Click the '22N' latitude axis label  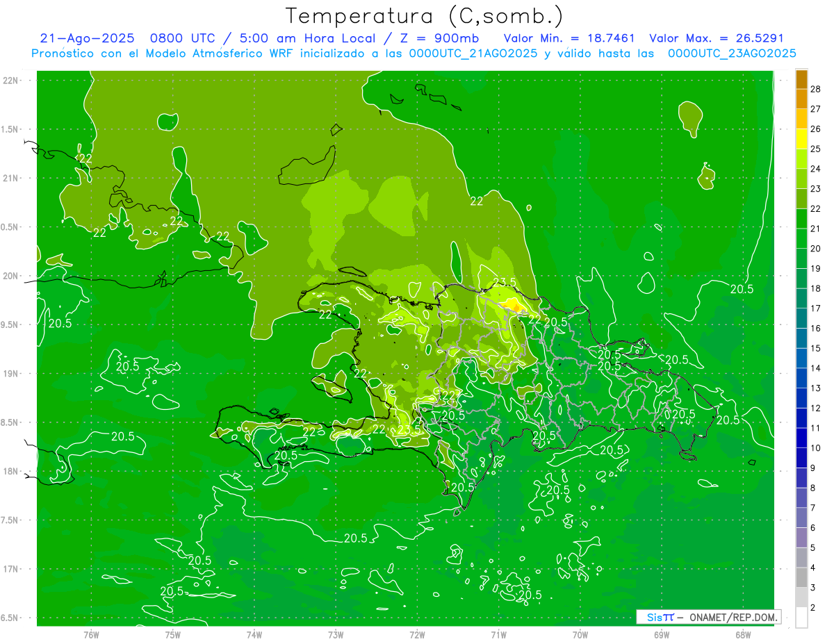(x=11, y=81)
